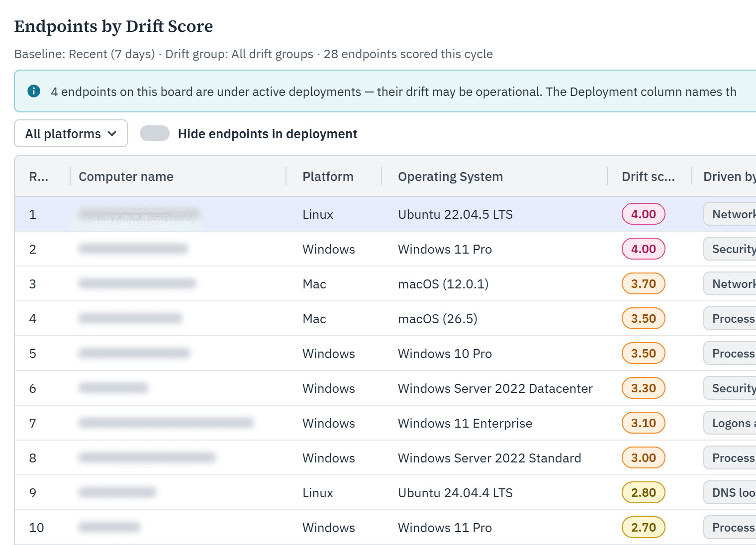Open the All platforms dropdown
Viewport: 756px width, 545px height.
click(x=71, y=133)
